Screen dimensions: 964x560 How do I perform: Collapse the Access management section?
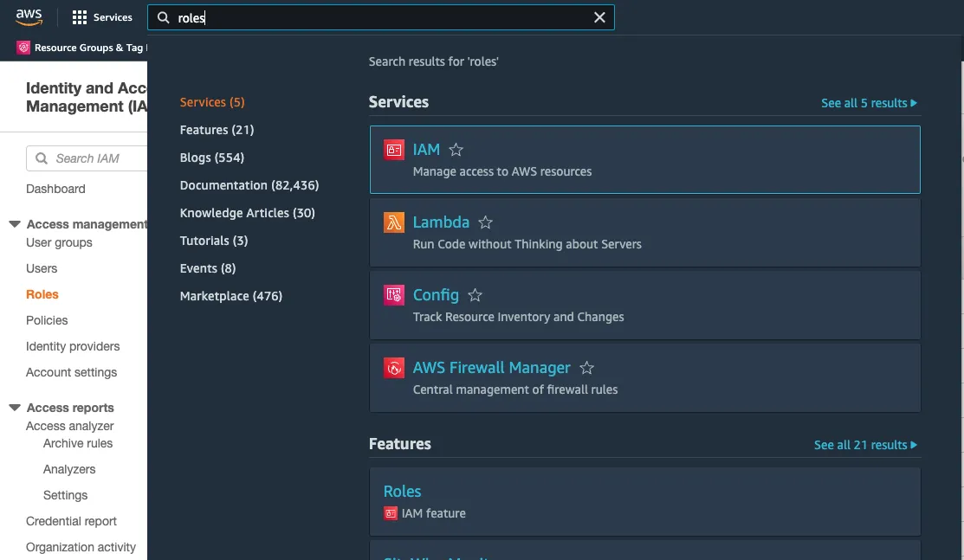click(15, 224)
